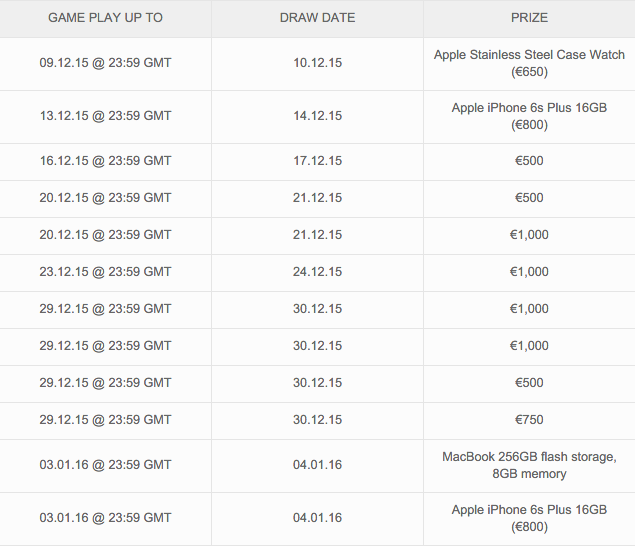Click the PRIZE column header
The image size is (635, 546).
point(529,18)
